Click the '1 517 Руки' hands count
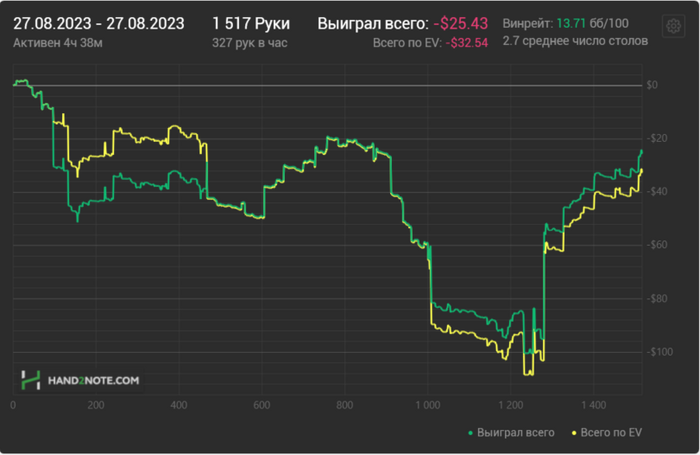700x455 pixels. tap(251, 23)
